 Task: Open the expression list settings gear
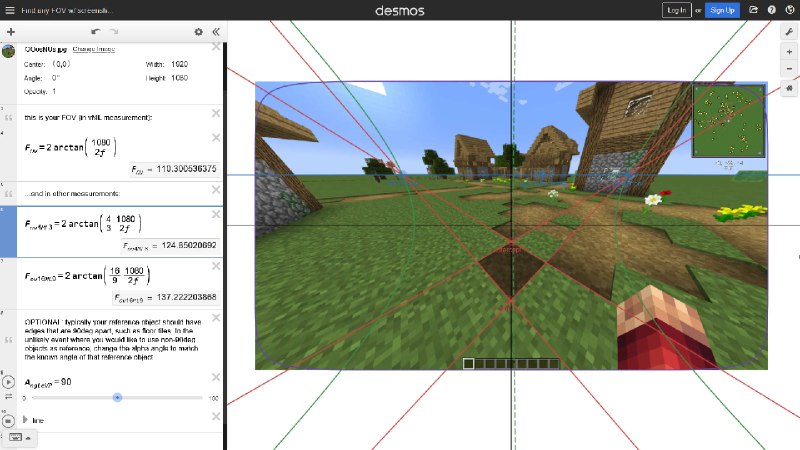click(x=198, y=32)
